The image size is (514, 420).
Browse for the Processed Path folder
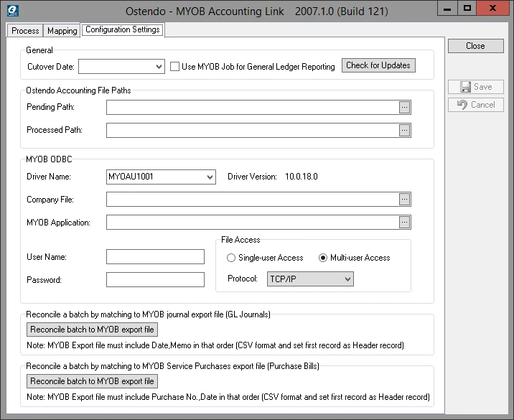(x=404, y=130)
